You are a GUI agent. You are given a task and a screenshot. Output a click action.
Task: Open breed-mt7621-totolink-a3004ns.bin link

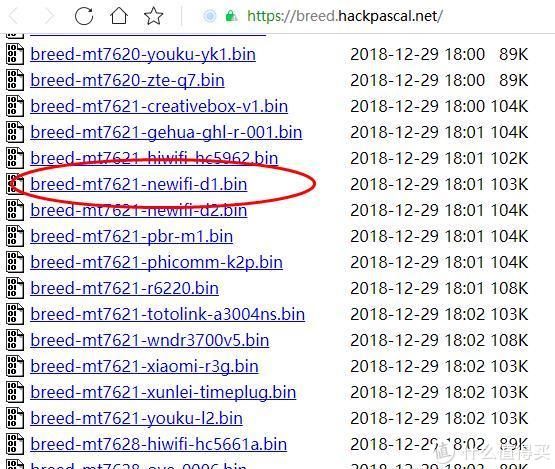pyautogui.click(x=167, y=314)
